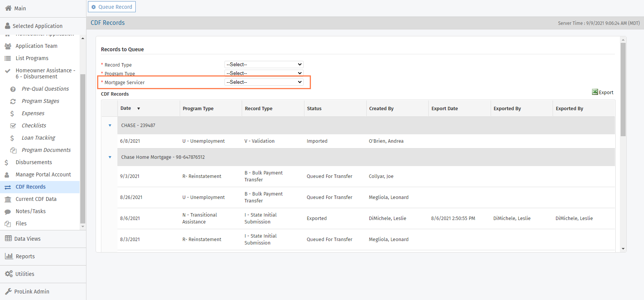The image size is (644, 300).
Task: Open Data Views section
Action: (x=27, y=239)
